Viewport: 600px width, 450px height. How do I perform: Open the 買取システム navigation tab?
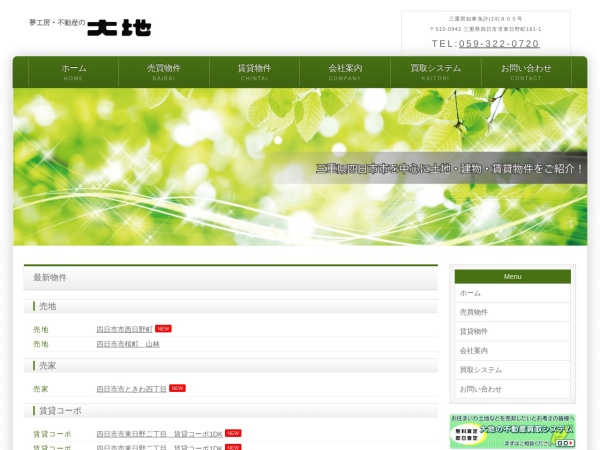point(435,72)
